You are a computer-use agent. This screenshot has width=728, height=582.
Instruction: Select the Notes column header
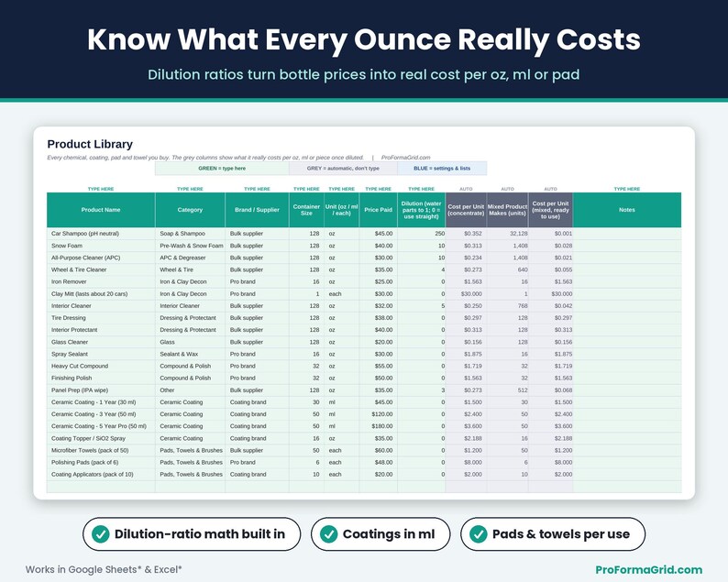pyautogui.click(x=627, y=210)
